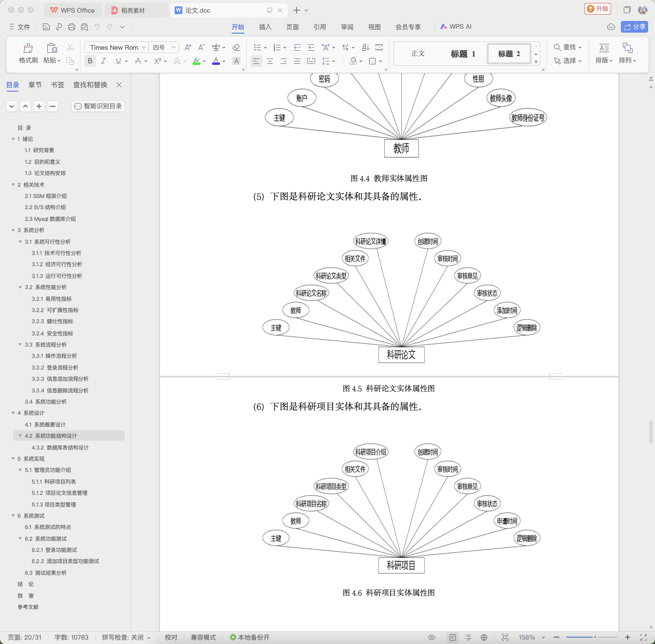Click the increase indent icon

311,47
